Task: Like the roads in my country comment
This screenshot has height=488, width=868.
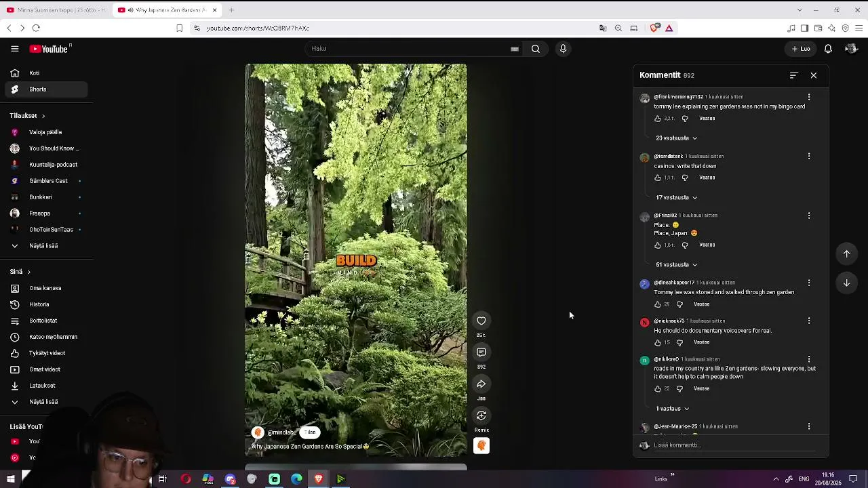Action: coord(658,389)
